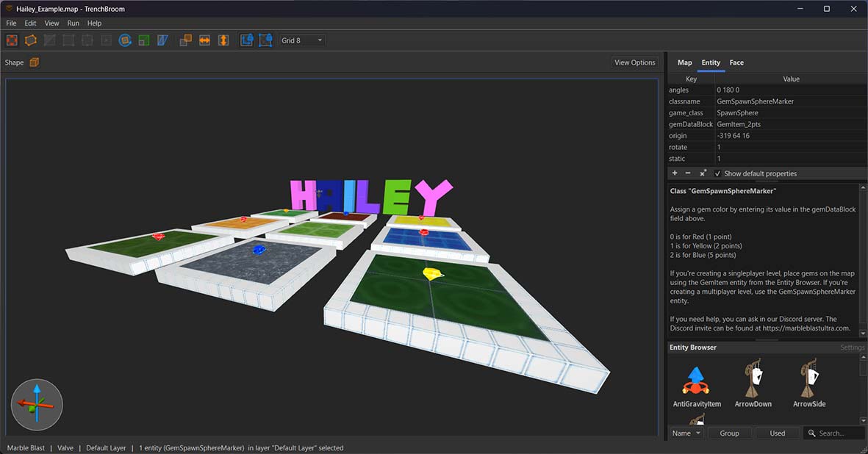Screen dimensions: 868x454
Task: Activate the Clip tool
Action: coord(50,40)
